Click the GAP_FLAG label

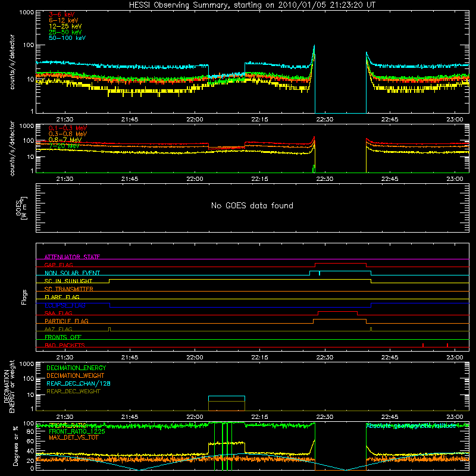pyautogui.click(x=58, y=265)
